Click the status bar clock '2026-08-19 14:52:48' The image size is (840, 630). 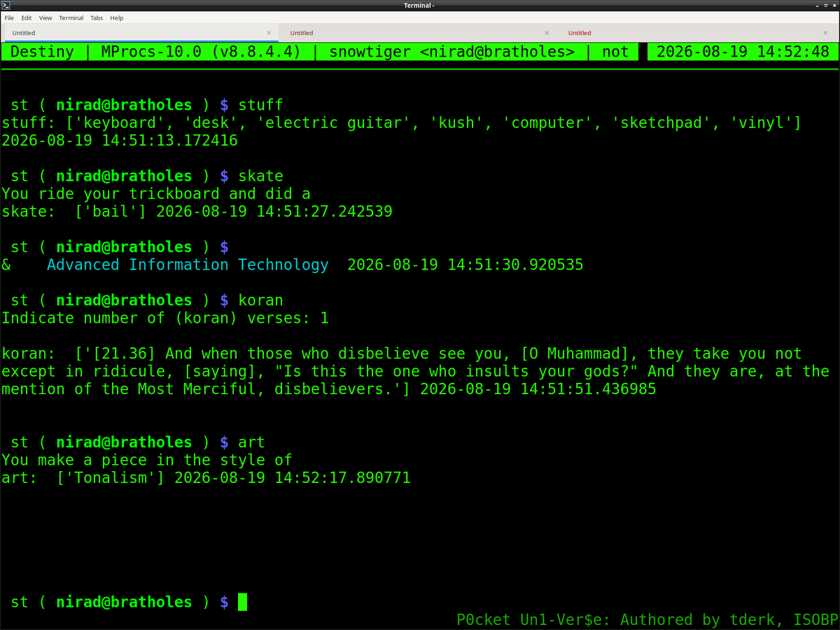point(743,52)
